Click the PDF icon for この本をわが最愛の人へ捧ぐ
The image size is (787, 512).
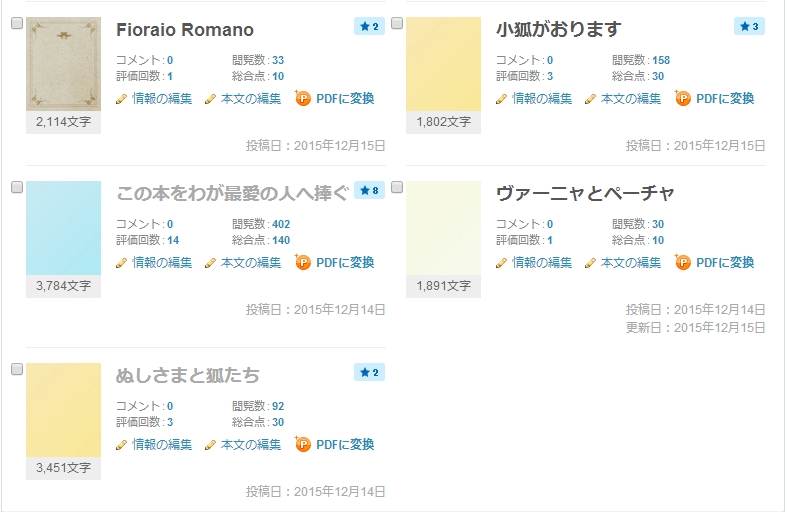(x=303, y=263)
